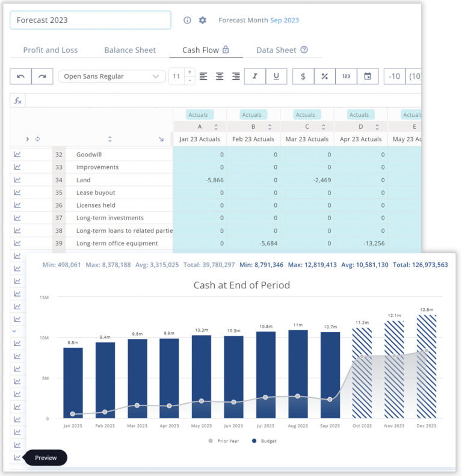
Task: Toggle Budget series in chart legend
Action: (x=263, y=441)
